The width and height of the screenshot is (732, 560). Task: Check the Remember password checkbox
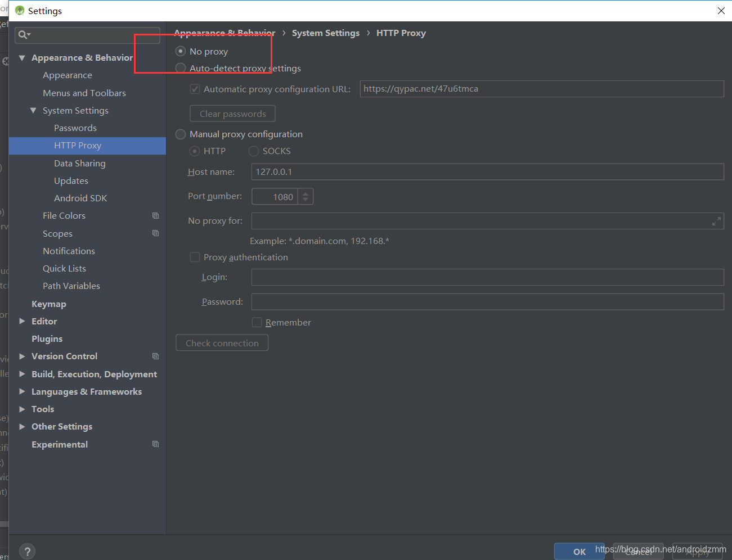pos(257,323)
